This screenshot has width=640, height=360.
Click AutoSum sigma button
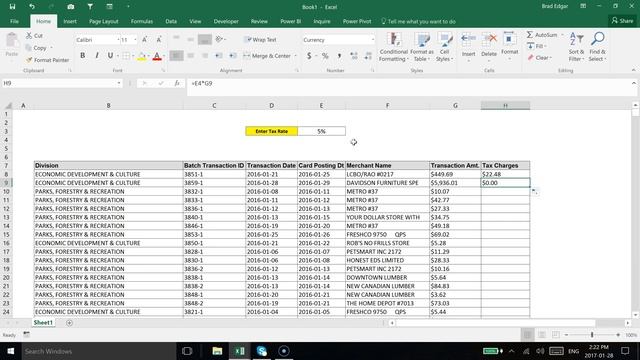(x=542, y=35)
